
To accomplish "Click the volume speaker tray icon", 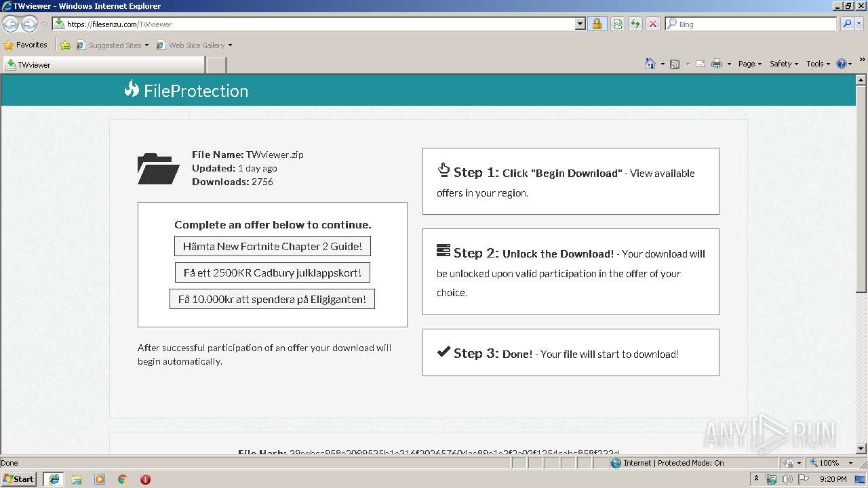I will 787,479.
